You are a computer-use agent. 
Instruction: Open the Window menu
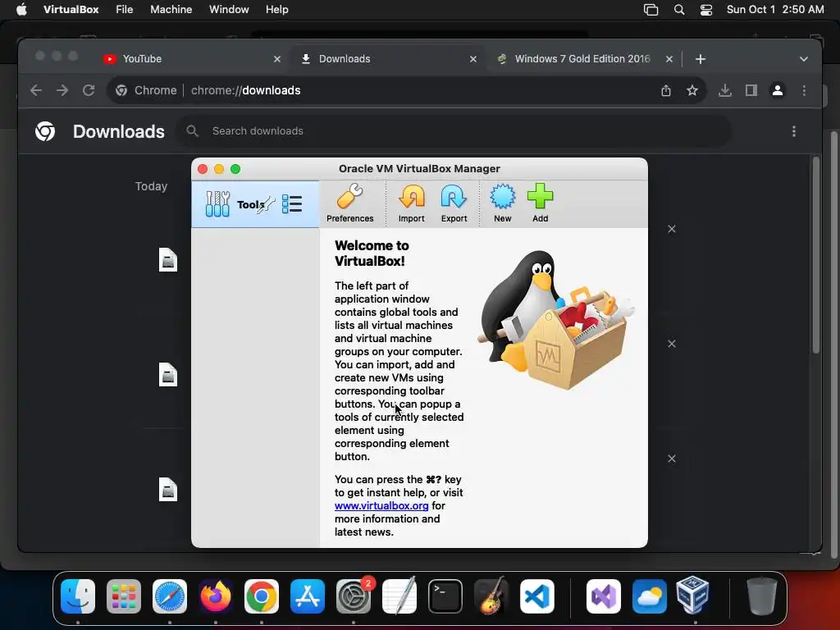(x=229, y=10)
